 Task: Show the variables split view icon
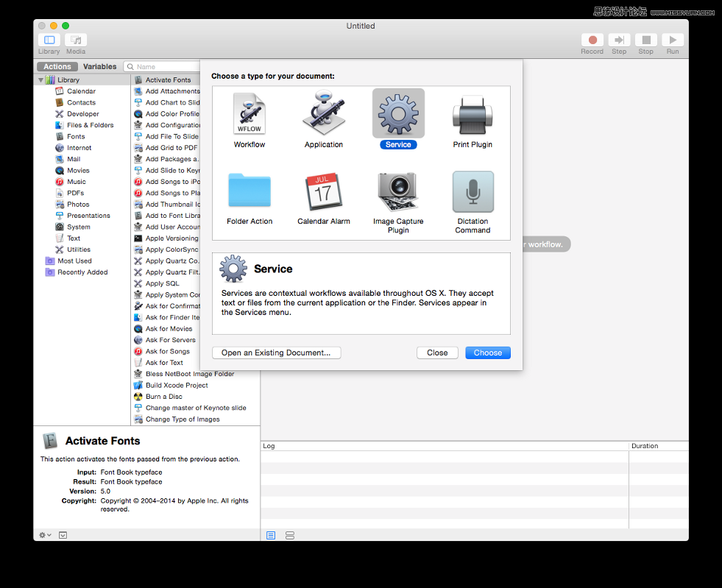pos(290,535)
